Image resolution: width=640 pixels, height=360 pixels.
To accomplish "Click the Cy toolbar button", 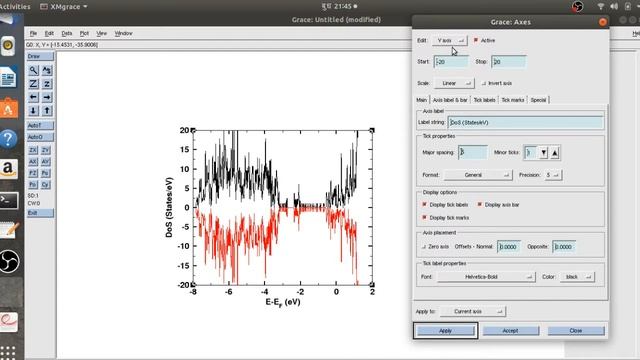I will pos(45,184).
